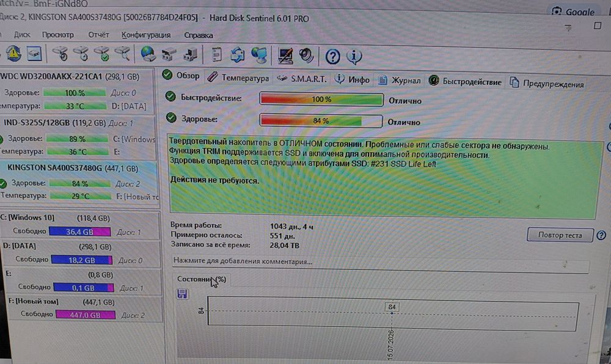Select the C: [Windows 10] partition
The height and width of the screenshot is (364, 611).
[80, 225]
